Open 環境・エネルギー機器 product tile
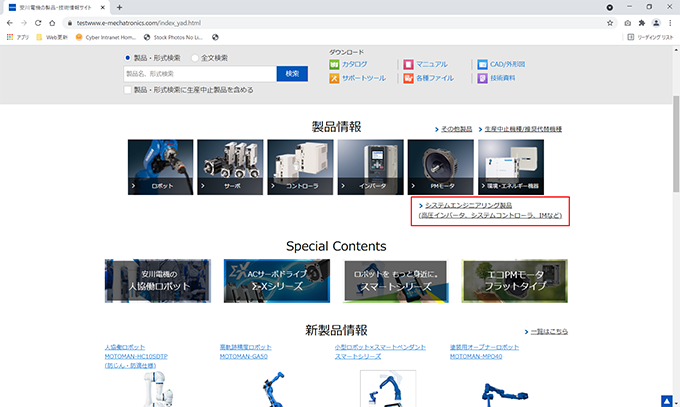680x407 pixels. coord(511,167)
